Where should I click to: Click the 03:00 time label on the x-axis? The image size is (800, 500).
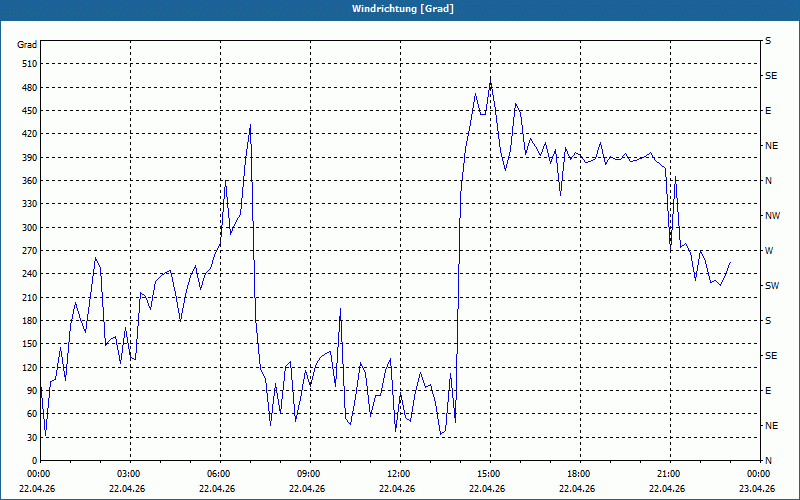pyautogui.click(x=128, y=474)
